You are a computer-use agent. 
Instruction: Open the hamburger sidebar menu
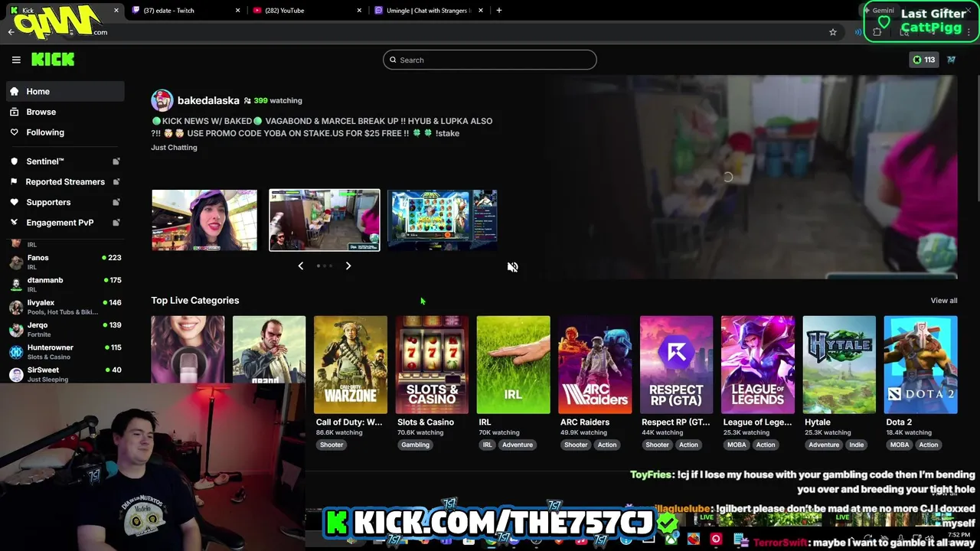tap(16, 60)
